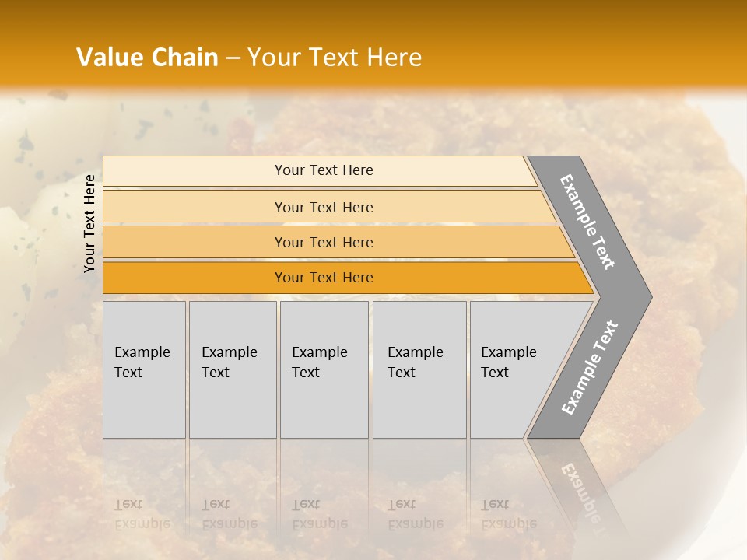Select the fourth gray Example Text box

tap(419, 369)
